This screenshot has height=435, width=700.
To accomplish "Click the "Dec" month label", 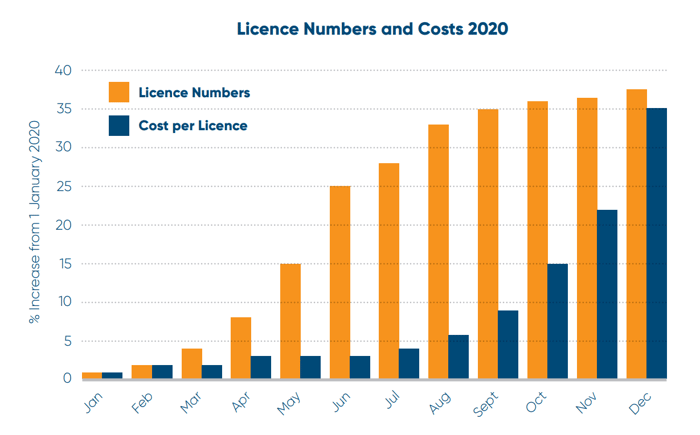I will 640,403.
